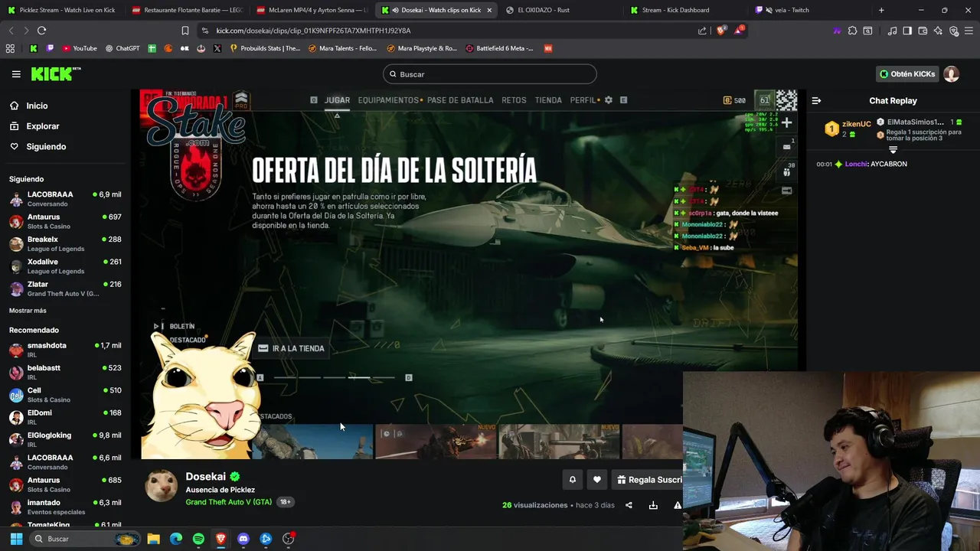980x551 pixels.
Task: Open a new browser tab
Action: point(881,10)
